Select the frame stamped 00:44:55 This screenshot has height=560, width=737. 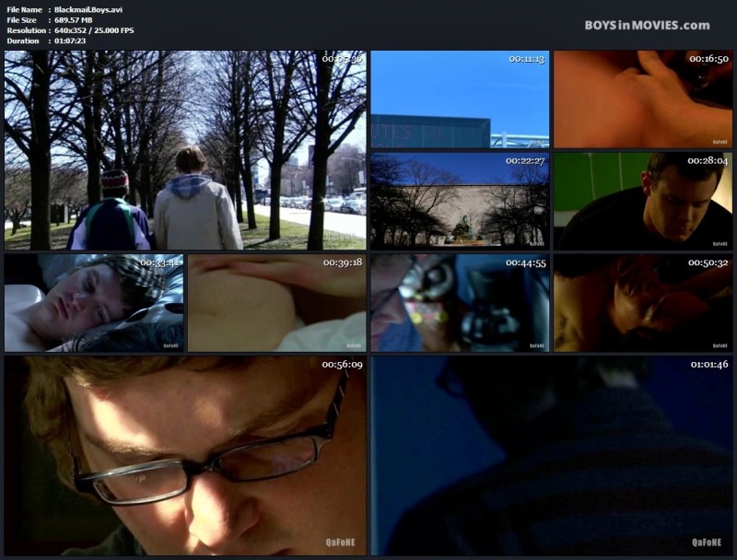[x=460, y=302]
